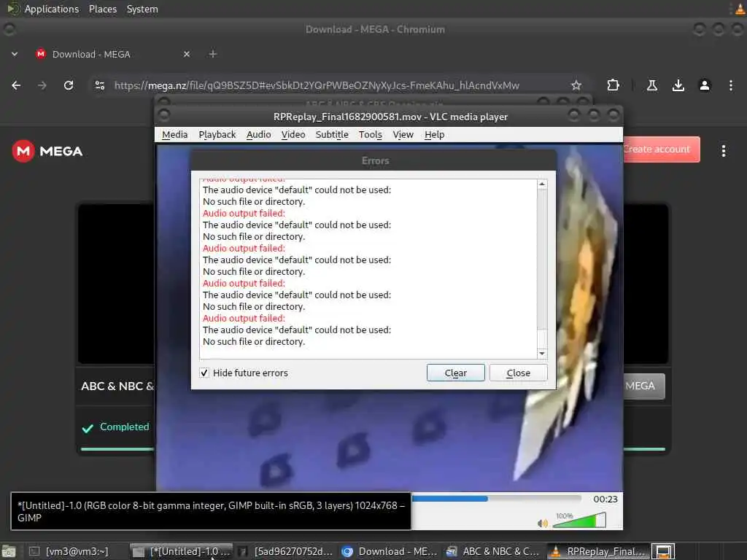Switch to Download - MEGA taskbar item
The width and height of the screenshot is (747, 560).
point(390,551)
